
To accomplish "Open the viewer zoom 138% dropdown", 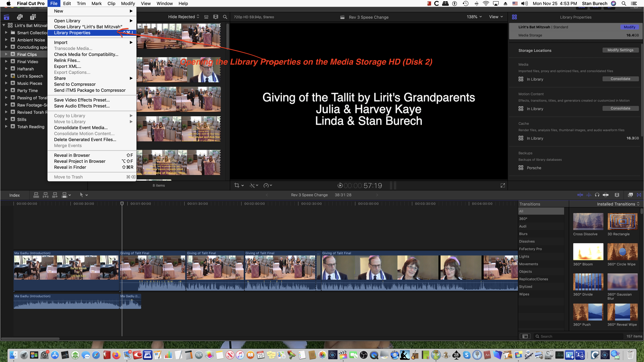I will [x=474, y=17].
